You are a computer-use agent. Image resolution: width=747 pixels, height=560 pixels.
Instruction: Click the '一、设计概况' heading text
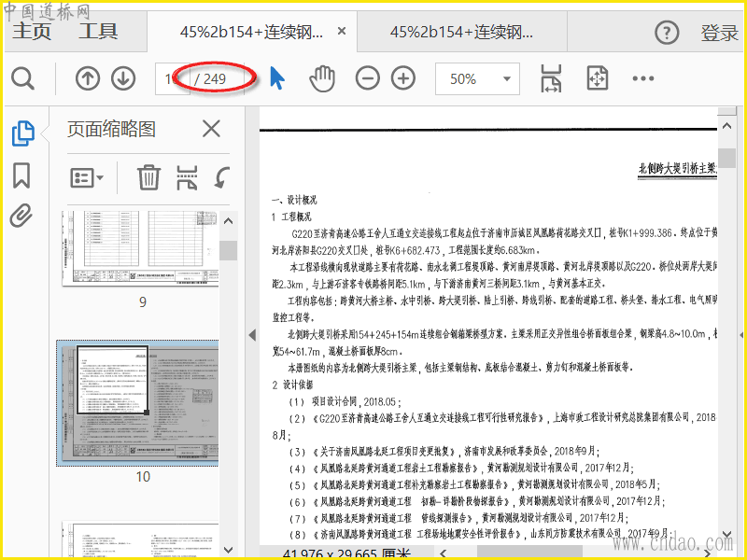click(294, 200)
